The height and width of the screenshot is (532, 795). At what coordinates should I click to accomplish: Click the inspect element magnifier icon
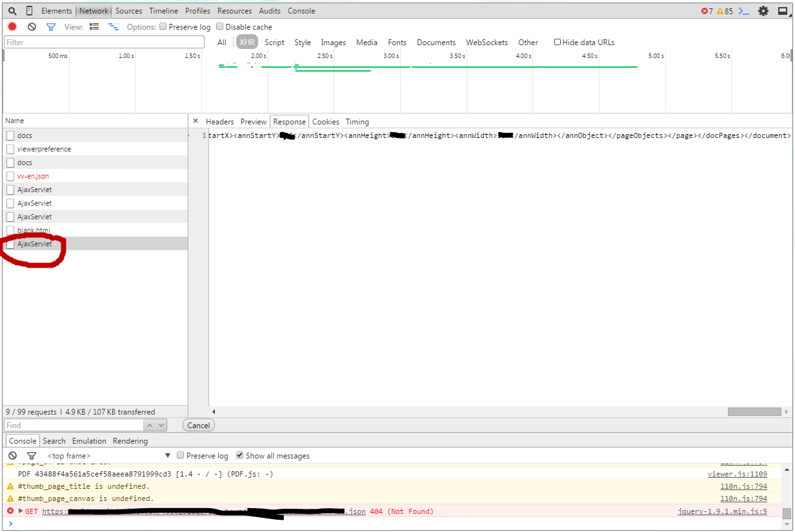click(x=12, y=11)
